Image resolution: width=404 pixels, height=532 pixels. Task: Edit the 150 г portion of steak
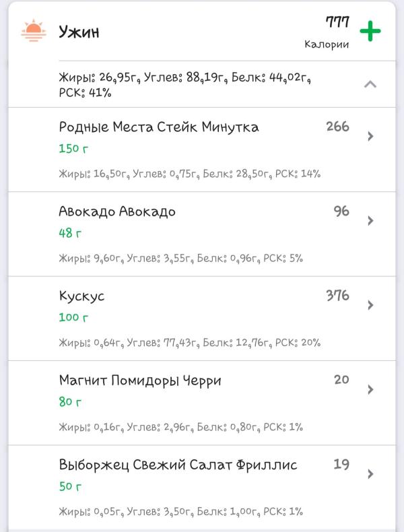[73, 148]
